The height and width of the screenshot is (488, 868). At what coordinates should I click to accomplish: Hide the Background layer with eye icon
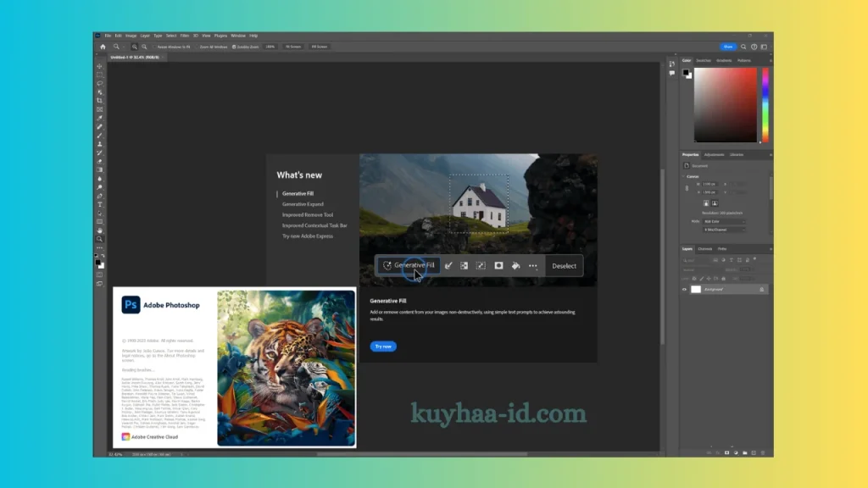[684, 290]
